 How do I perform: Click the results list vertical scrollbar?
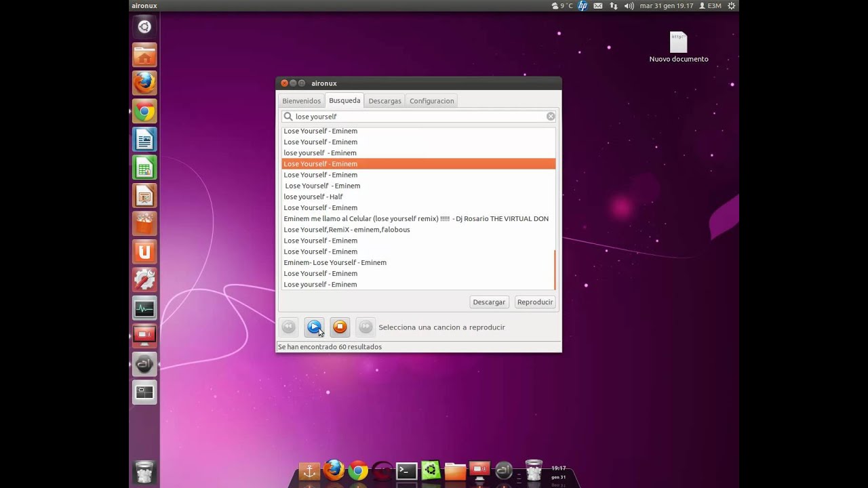click(555, 270)
